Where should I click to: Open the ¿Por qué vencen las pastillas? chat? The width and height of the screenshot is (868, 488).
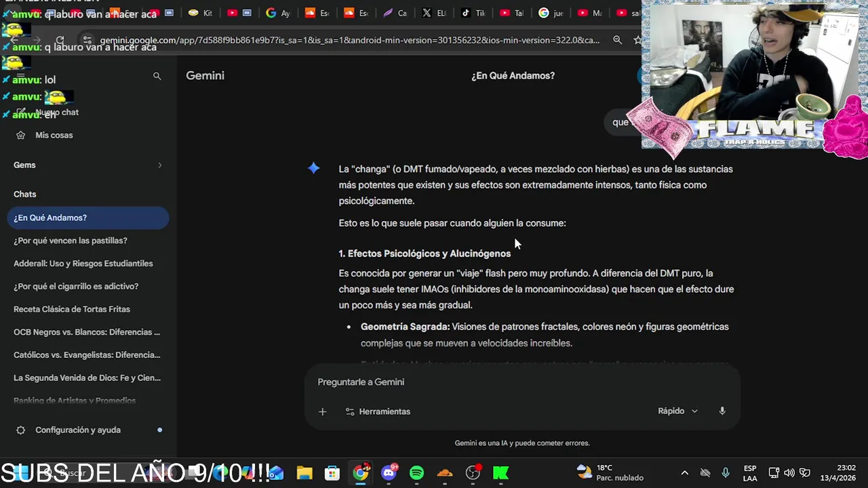point(87,241)
